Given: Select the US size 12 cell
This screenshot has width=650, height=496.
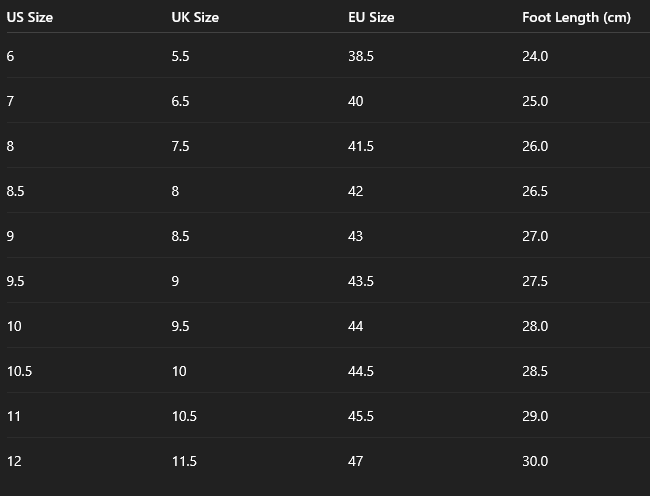Looking at the screenshot, I should (14, 461).
